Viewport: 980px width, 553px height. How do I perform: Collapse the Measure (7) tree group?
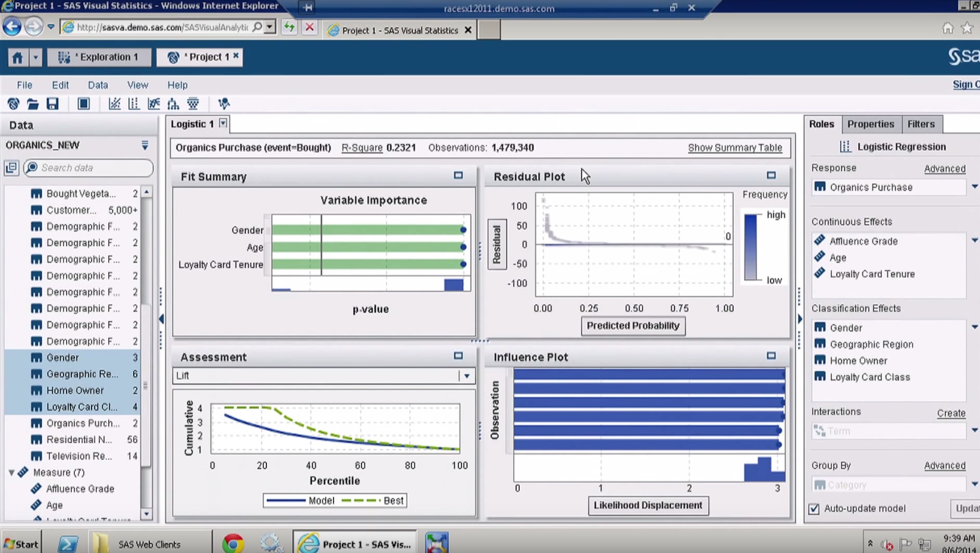click(11, 472)
